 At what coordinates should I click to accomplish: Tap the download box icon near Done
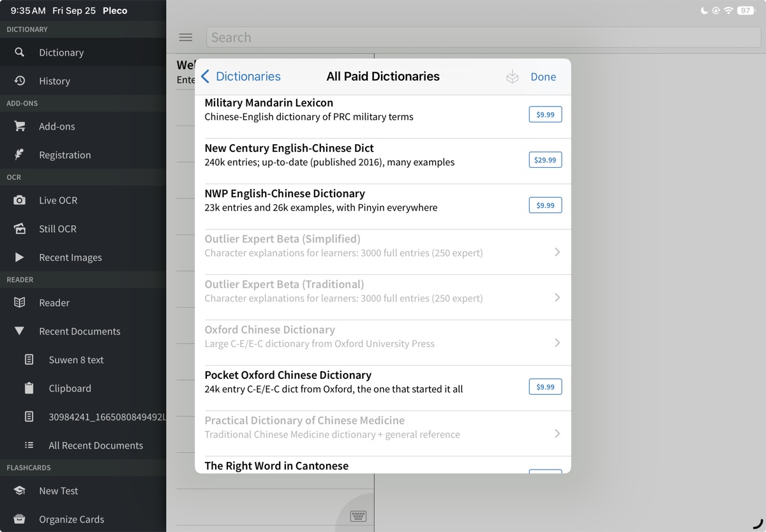coord(512,77)
